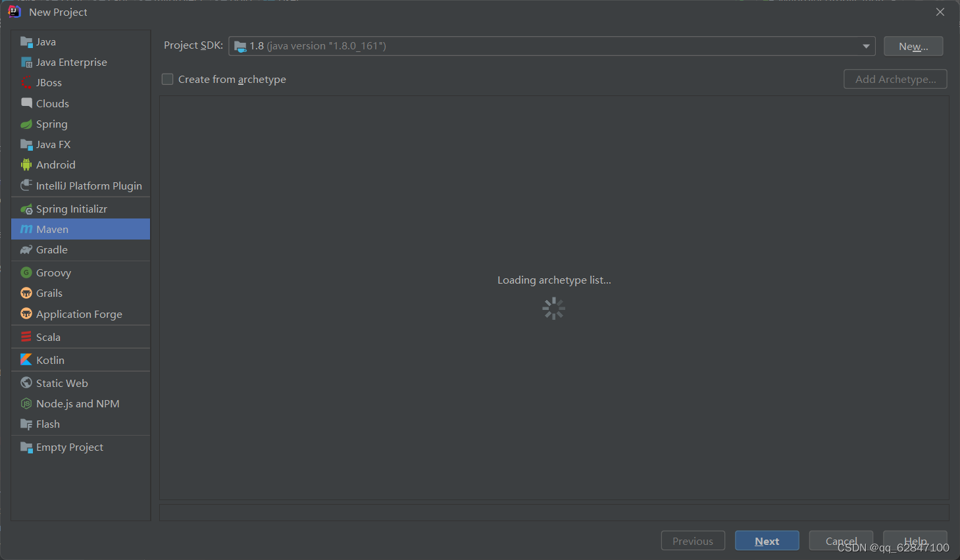Open the Project SDK dropdown arrow

point(866,46)
